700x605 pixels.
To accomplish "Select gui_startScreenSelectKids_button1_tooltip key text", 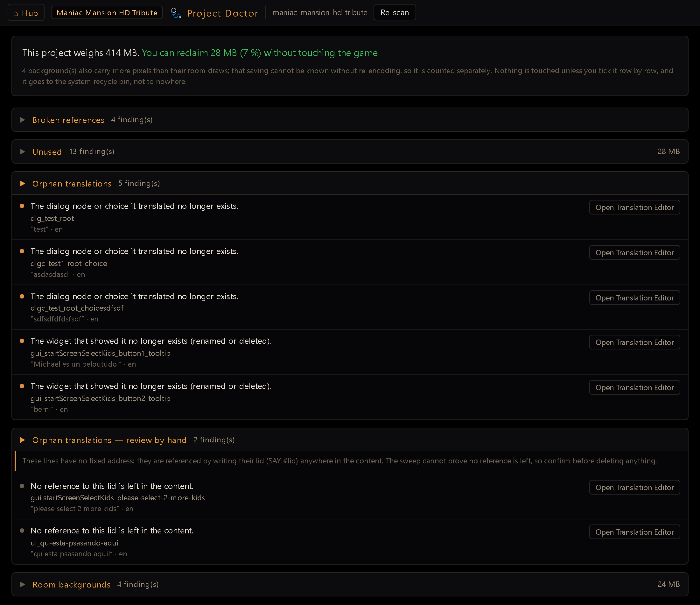I will 100,353.
